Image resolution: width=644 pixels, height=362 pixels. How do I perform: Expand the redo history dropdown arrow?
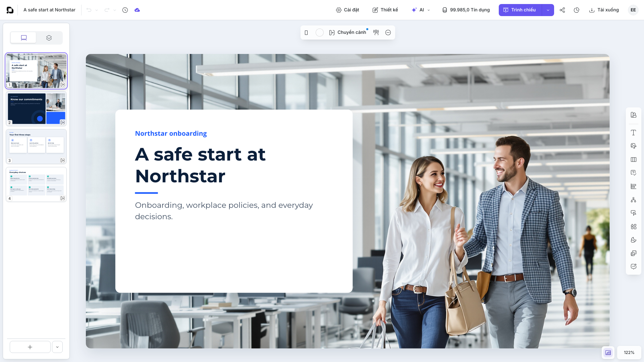click(x=115, y=10)
